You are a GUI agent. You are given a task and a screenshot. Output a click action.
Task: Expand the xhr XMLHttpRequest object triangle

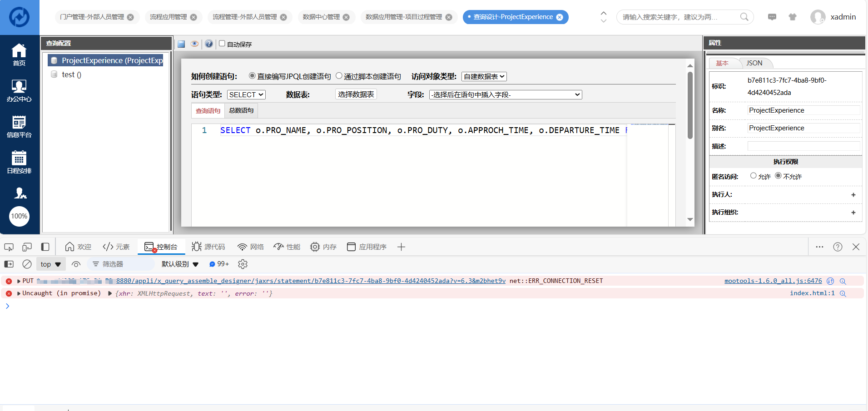110,293
